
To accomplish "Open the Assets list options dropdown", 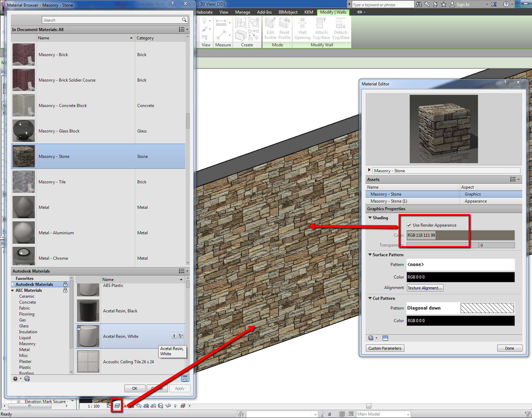I will click(515, 180).
